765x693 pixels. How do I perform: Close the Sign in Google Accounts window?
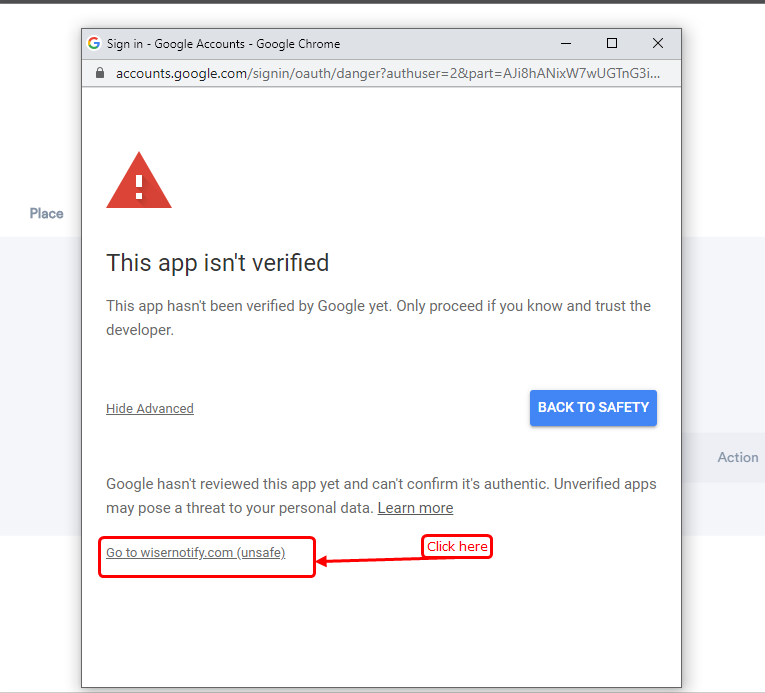658,43
